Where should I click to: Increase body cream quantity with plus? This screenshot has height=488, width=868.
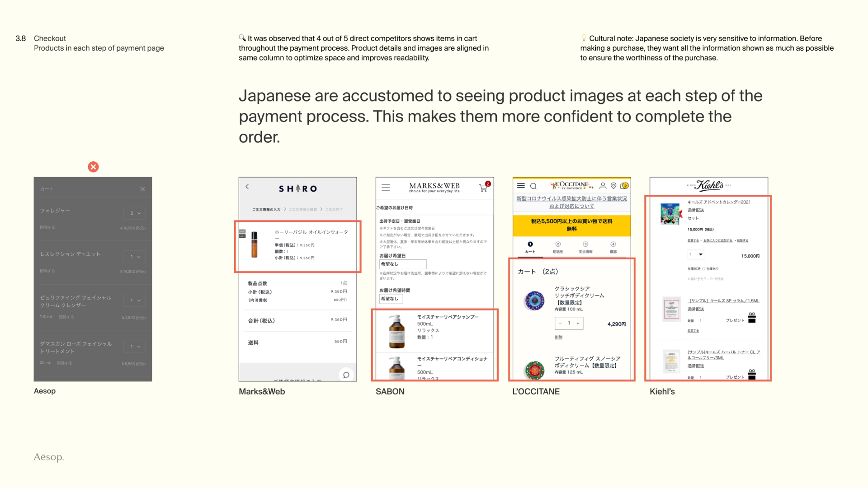(578, 323)
